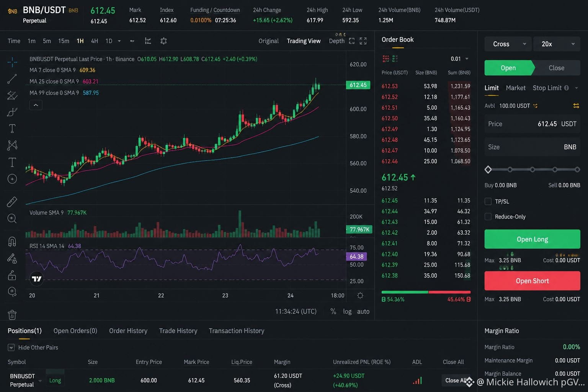Image resolution: width=588 pixels, height=392 pixels.
Task: Click the diamond handle on size slider
Action: 488,170
